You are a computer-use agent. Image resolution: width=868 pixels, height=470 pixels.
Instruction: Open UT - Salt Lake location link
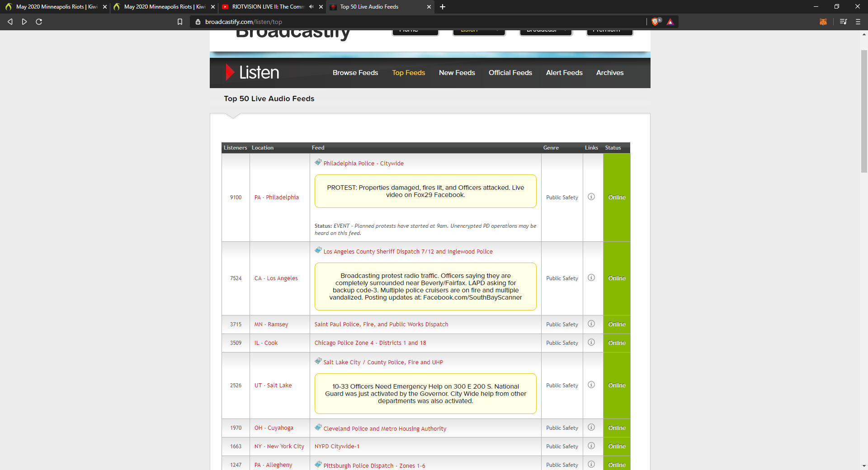coord(273,385)
